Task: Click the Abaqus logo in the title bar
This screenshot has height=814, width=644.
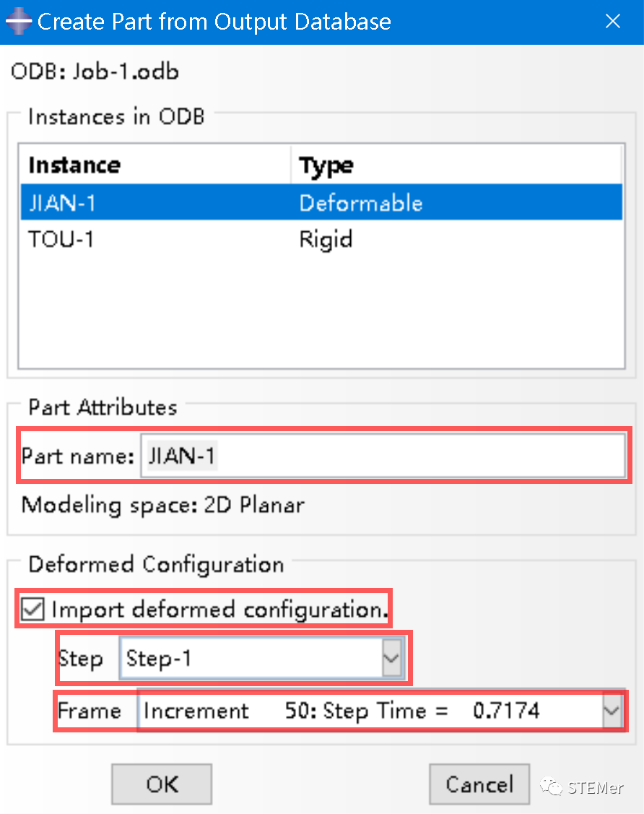Action: click(19, 22)
